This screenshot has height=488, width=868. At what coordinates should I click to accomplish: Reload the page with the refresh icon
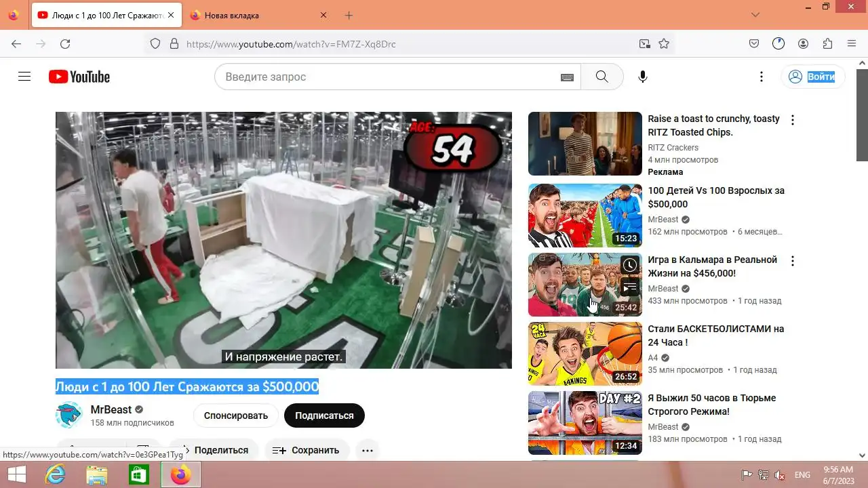tap(65, 43)
